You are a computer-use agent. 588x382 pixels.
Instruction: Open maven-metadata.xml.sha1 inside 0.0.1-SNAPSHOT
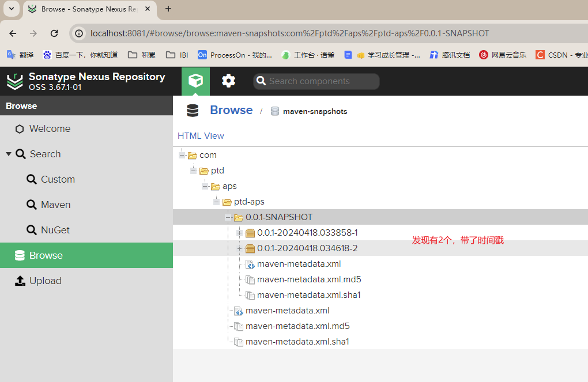tap(308, 295)
